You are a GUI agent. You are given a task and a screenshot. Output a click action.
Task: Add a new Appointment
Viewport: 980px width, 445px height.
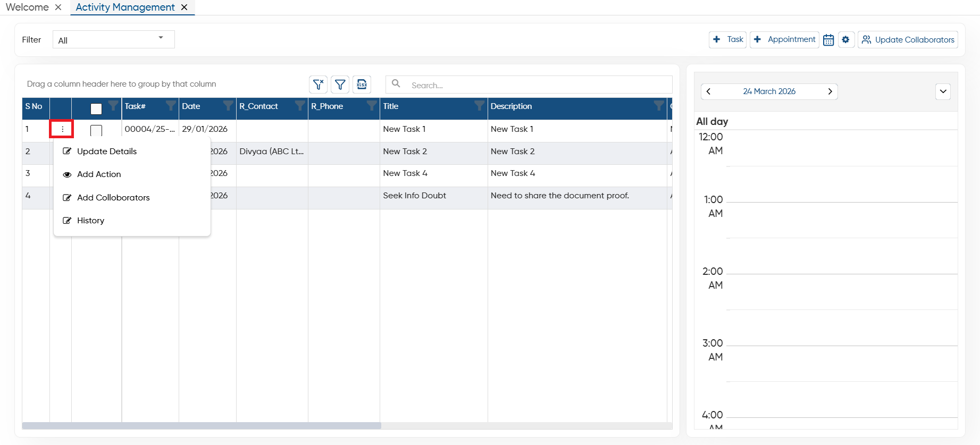[x=784, y=39]
